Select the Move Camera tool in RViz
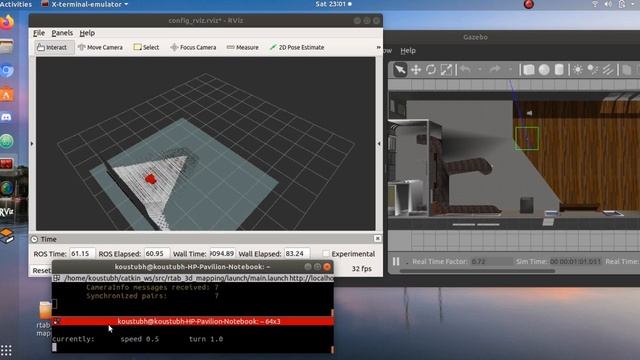 point(100,47)
